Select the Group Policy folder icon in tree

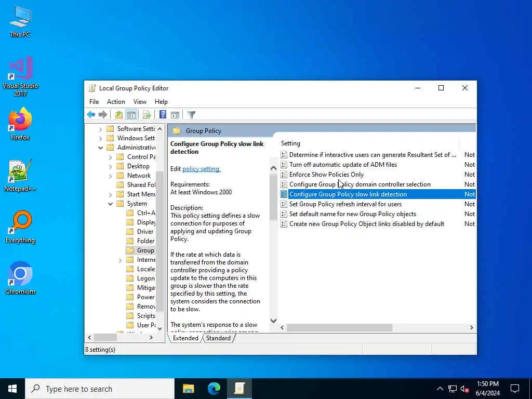(x=129, y=250)
